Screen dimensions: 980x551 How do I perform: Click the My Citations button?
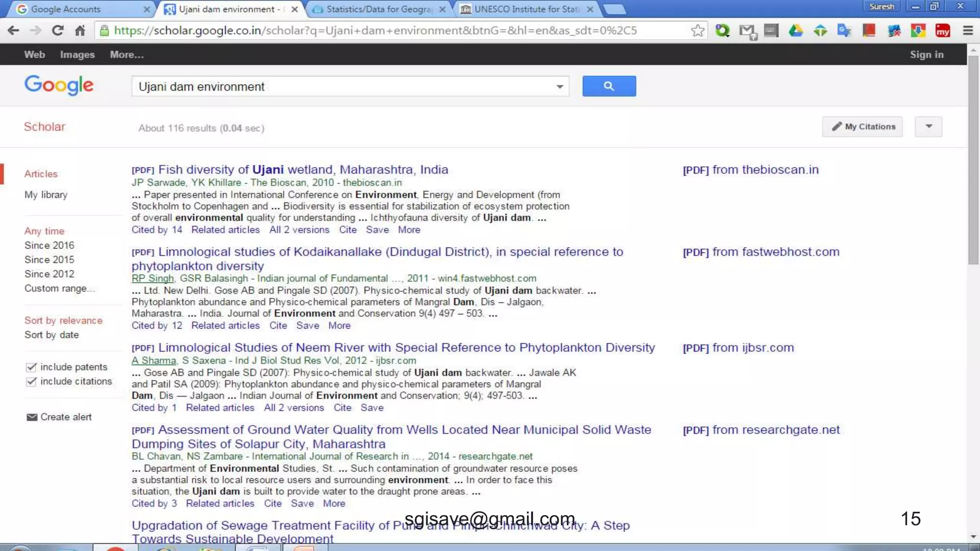862,127
